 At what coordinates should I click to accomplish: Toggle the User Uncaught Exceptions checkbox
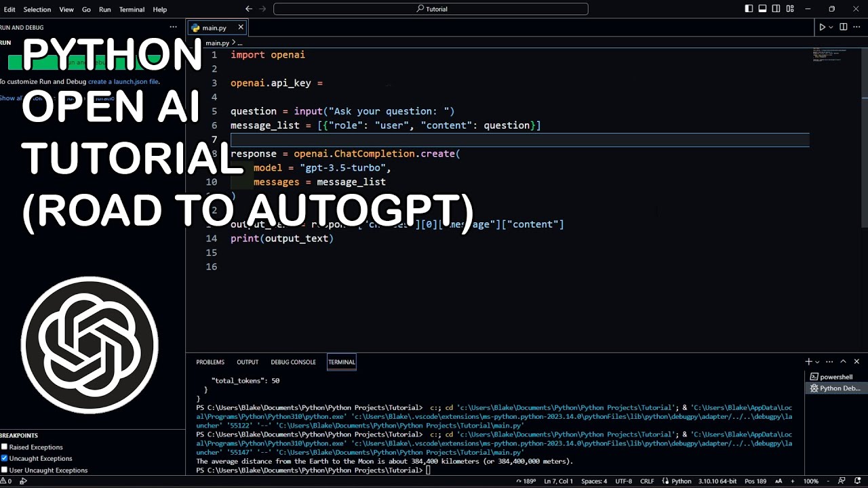pyautogui.click(x=4, y=470)
